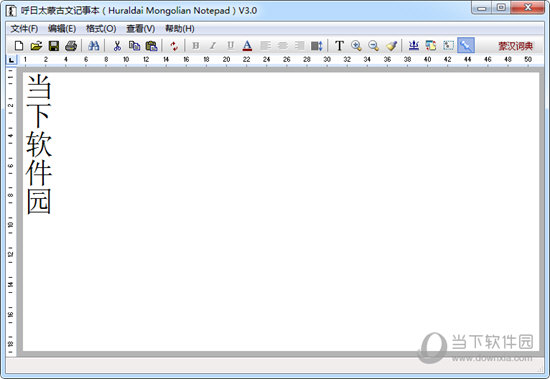Toggle italic formatting with the I button
This screenshot has width=550, height=379.
[x=213, y=46]
